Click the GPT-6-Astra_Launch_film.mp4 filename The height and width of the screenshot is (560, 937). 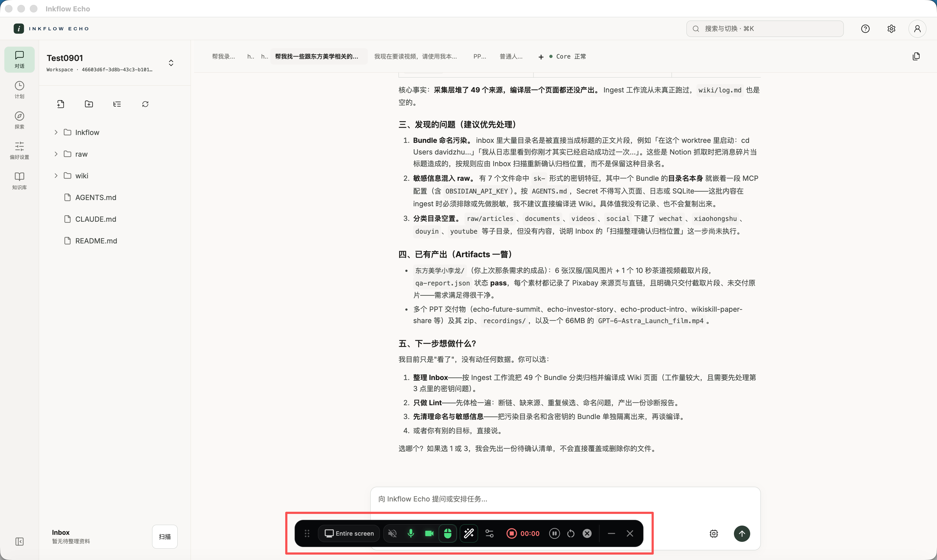[651, 321]
